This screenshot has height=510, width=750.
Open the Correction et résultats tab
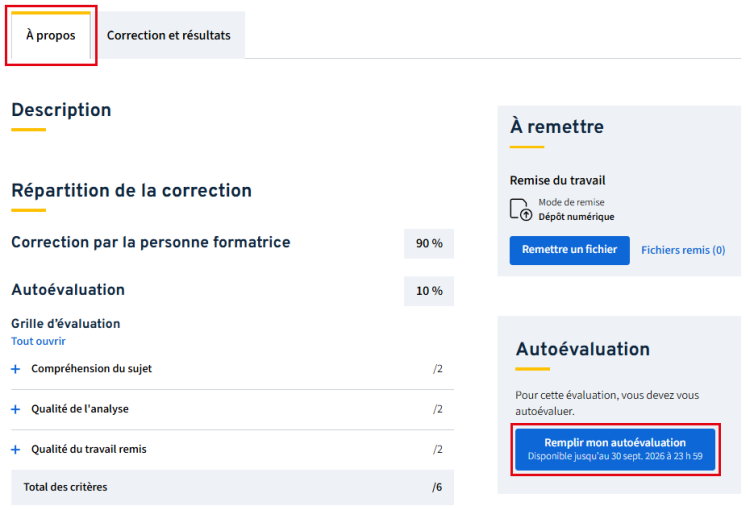click(x=168, y=35)
